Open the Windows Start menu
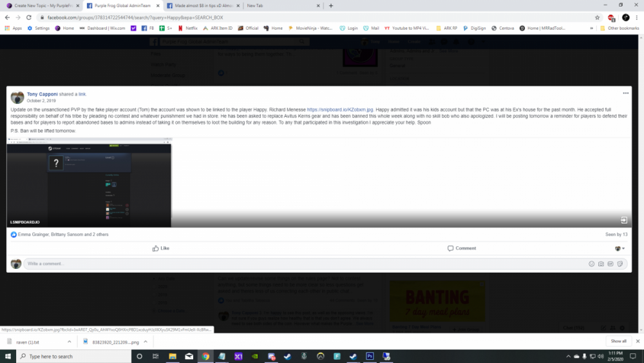 coord(8,356)
